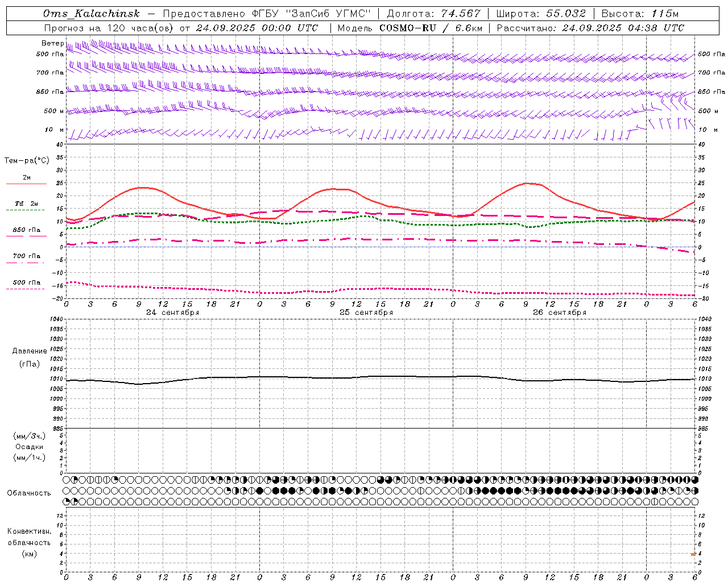The width and height of the screenshot is (728, 582).
Task: Click the latitude value 'Широта: 55.032'
Action: [x=541, y=14]
